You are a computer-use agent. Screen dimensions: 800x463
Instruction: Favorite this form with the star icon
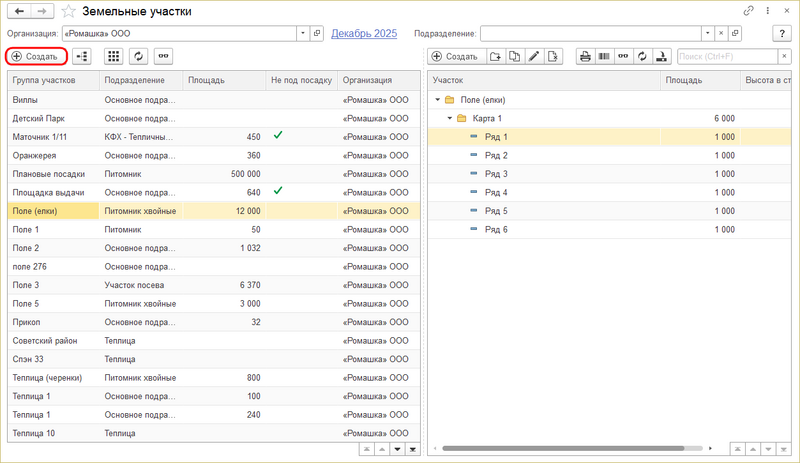coord(68,12)
